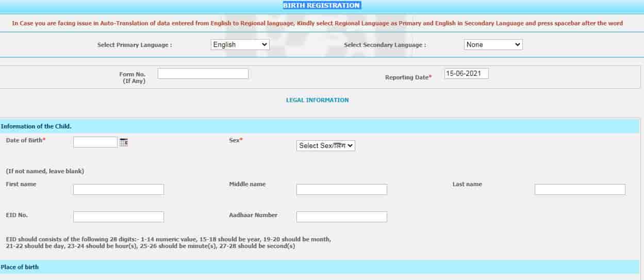Focus the First name text field
The width and height of the screenshot is (644, 280).
click(x=119, y=190)
